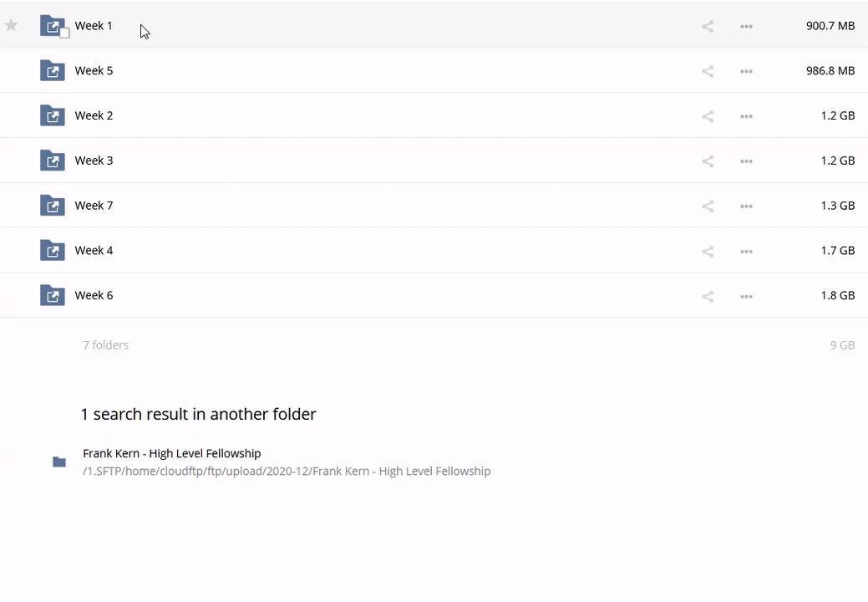Tick the selection checkbox on Week 1 folder
The image size is (868, 602).
64,33
